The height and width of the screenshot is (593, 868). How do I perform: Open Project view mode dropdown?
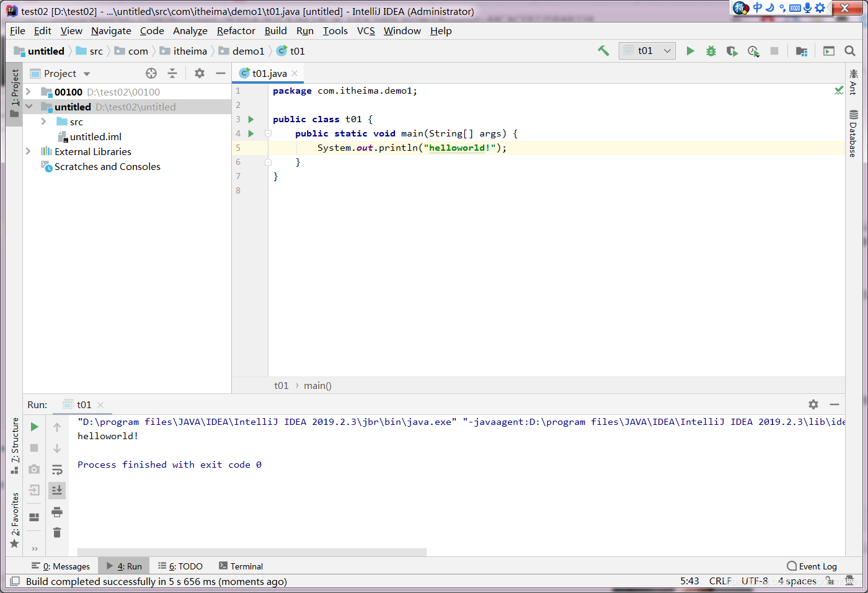(x=86, y=74)
